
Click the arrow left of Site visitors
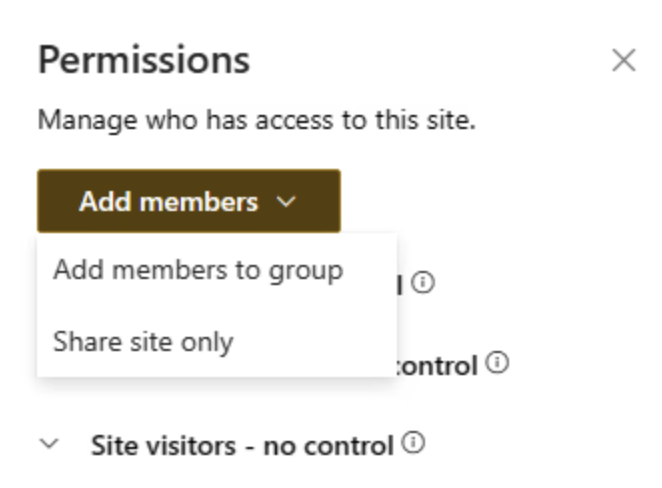pyautogui.click(x=54, y=445)
